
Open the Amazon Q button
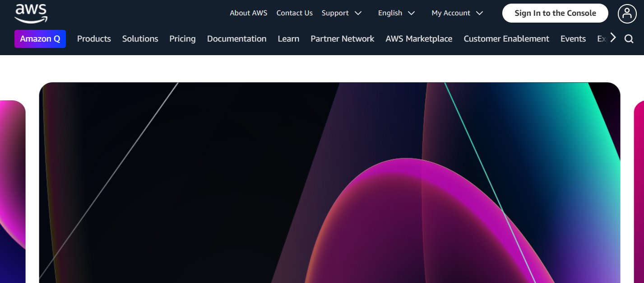(x=40, y=39)
